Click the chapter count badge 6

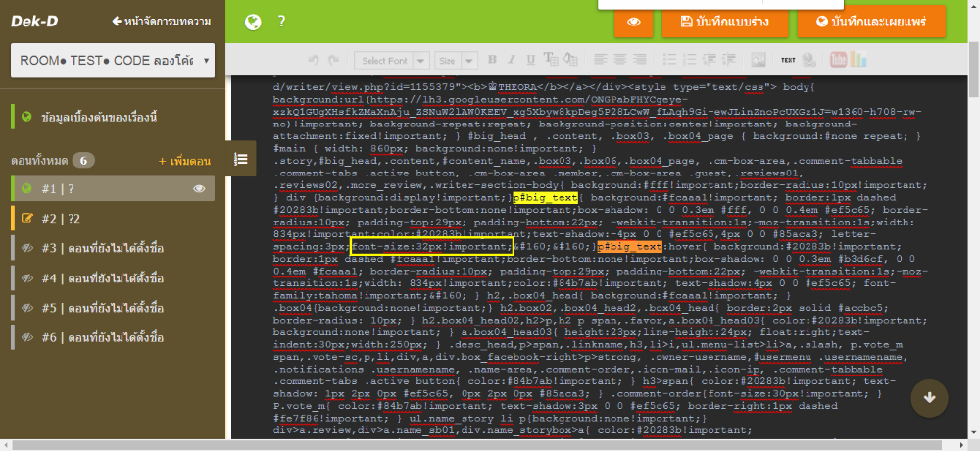pos(83,161)
